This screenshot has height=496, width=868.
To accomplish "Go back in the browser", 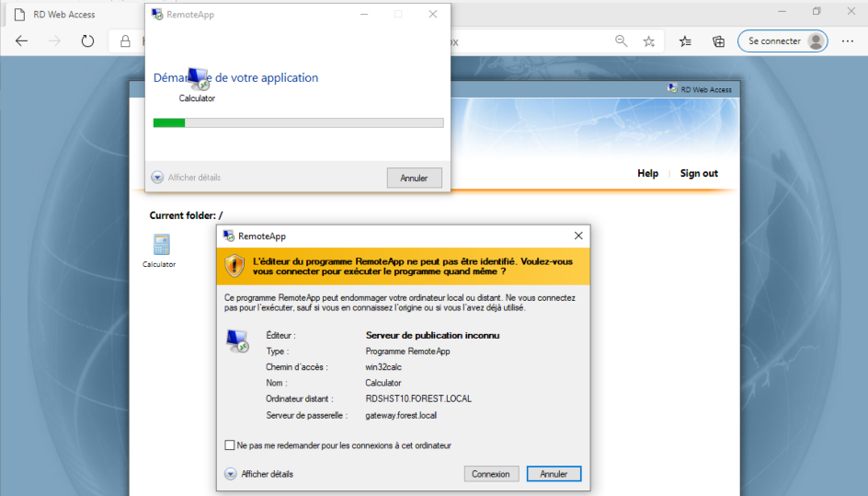I will [x=21, y=41].
